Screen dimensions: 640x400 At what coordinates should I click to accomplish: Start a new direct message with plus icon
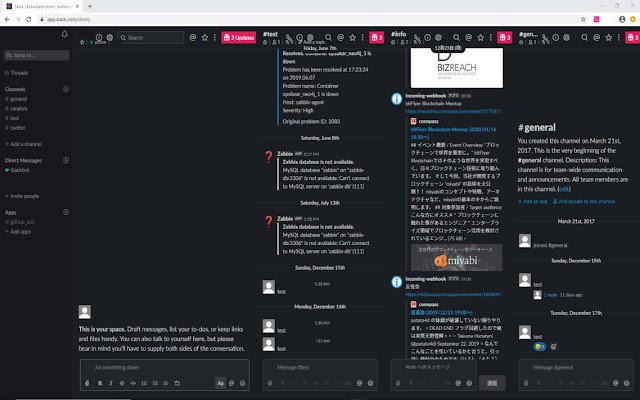66,160
